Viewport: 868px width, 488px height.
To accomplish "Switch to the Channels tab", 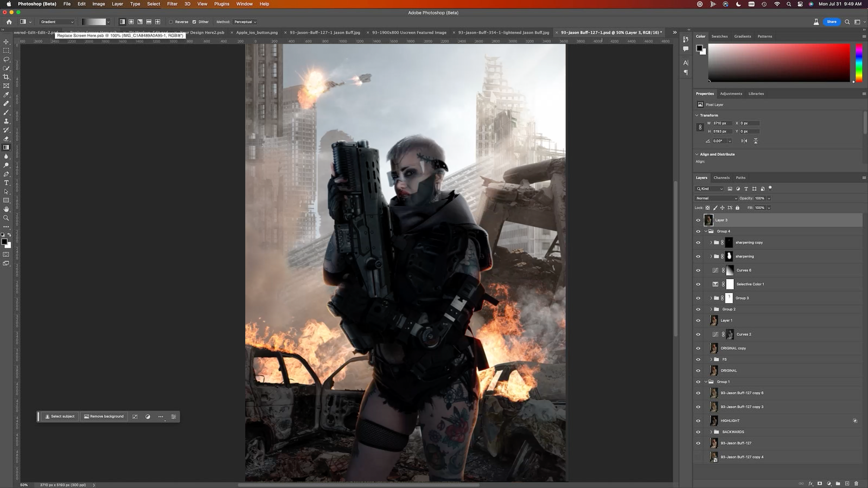I will (x=721, y=178).
